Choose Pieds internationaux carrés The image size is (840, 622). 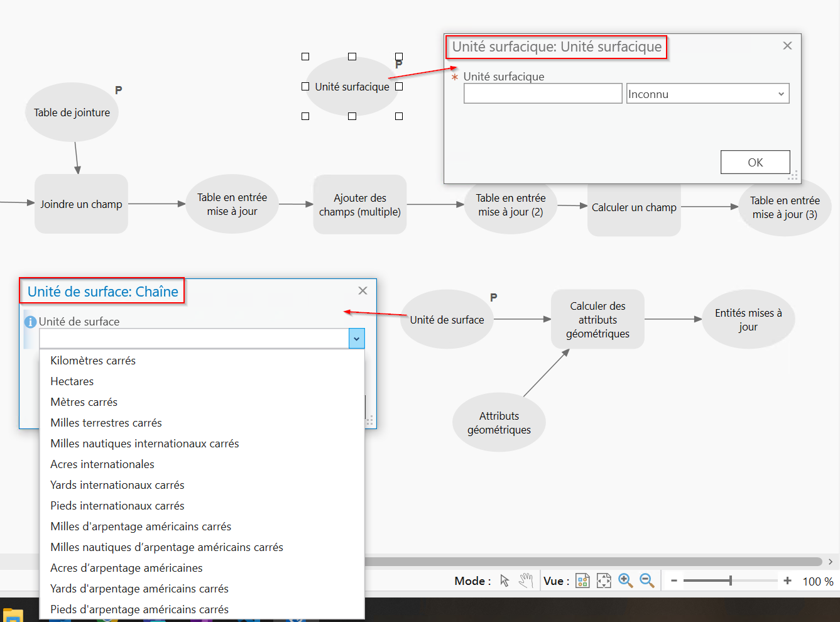[202, 506]
